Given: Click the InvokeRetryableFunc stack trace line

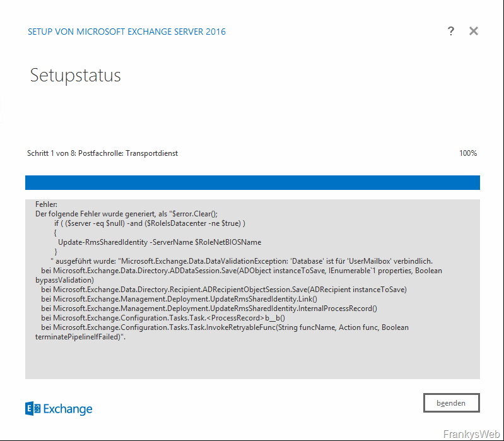Looking at the screenshot, I should [x=225, y=327].
